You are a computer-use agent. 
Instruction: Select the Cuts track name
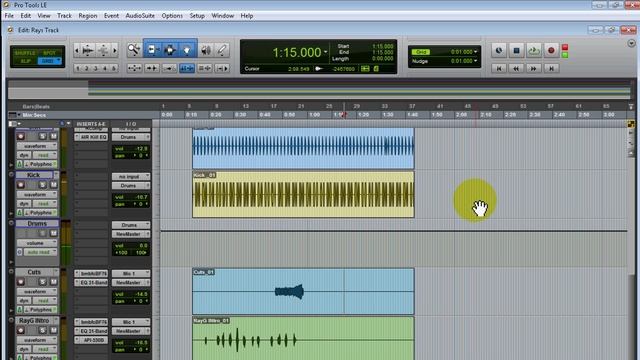coord(34,272)
